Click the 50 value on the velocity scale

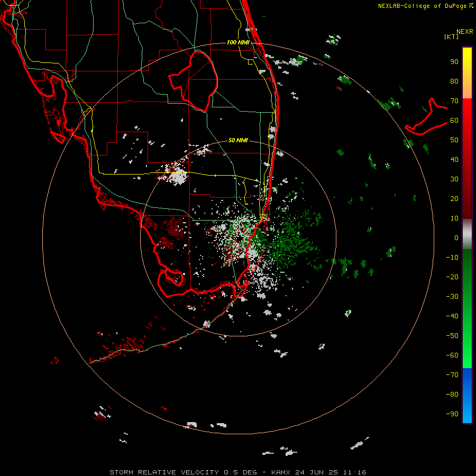(454, 140)
